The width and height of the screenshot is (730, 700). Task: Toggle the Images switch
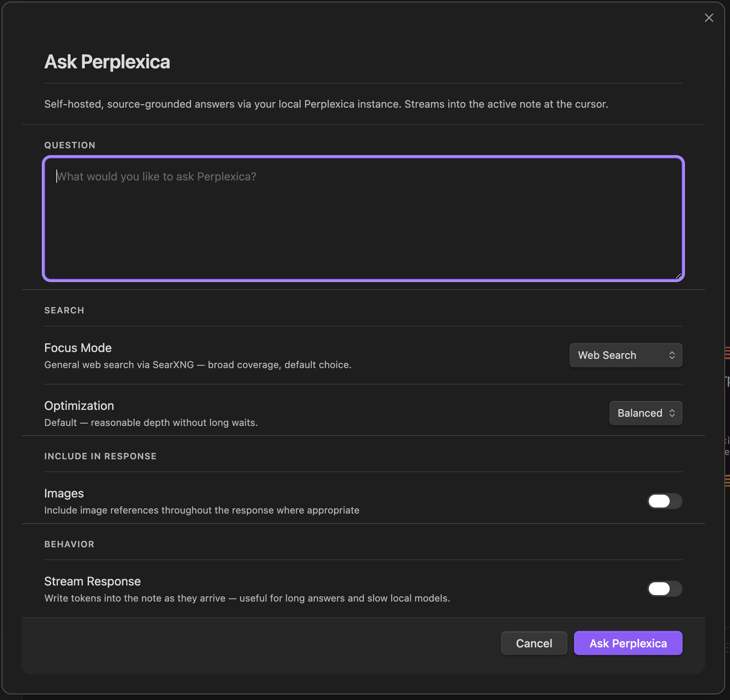coord(665,501)
